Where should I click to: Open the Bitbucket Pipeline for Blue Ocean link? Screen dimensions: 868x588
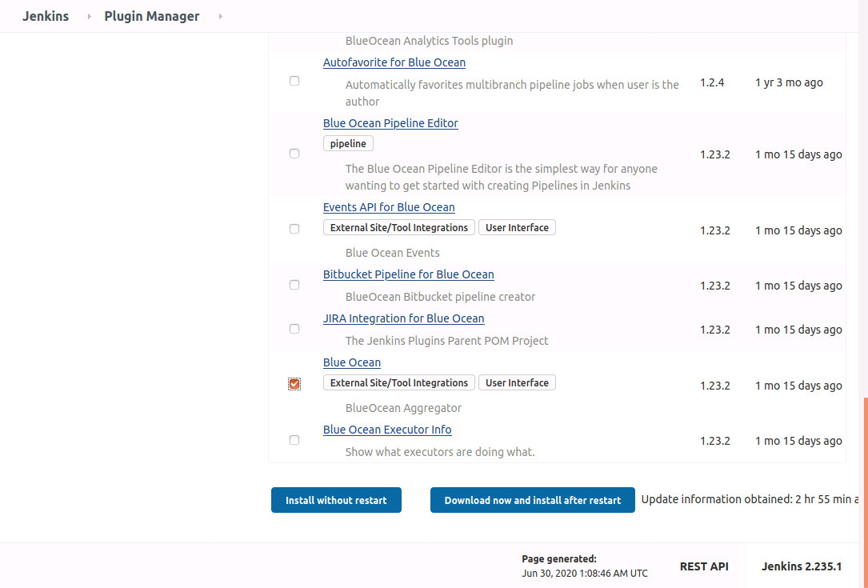408,274
